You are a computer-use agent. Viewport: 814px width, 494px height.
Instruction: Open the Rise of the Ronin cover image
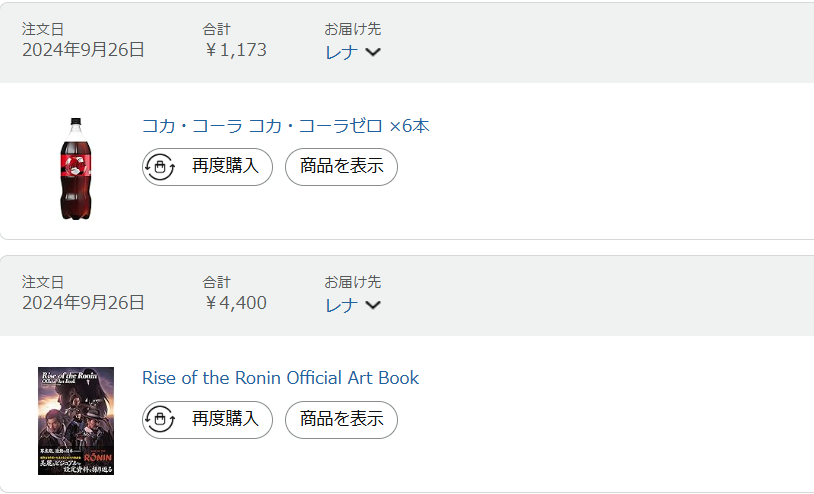[x=76, y=420]
